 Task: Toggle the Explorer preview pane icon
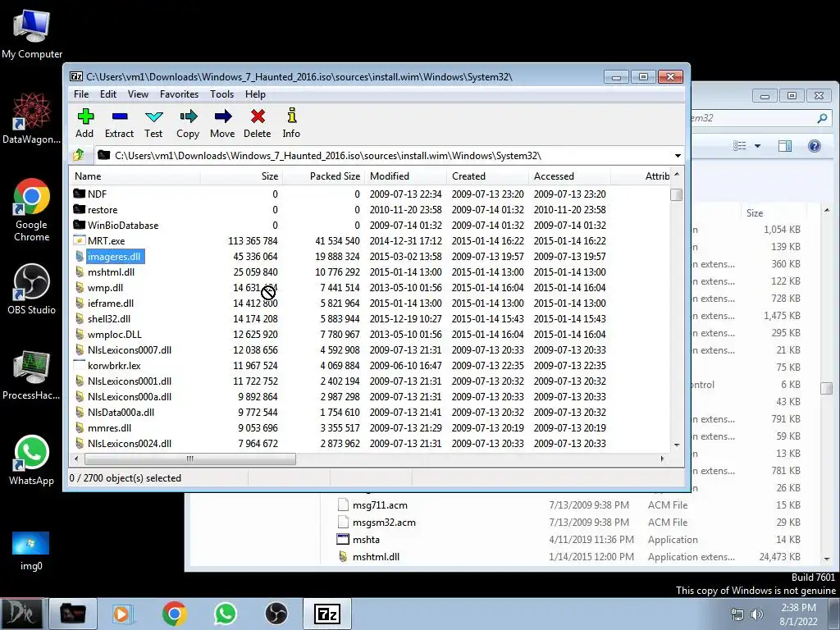tap(785, 146)
